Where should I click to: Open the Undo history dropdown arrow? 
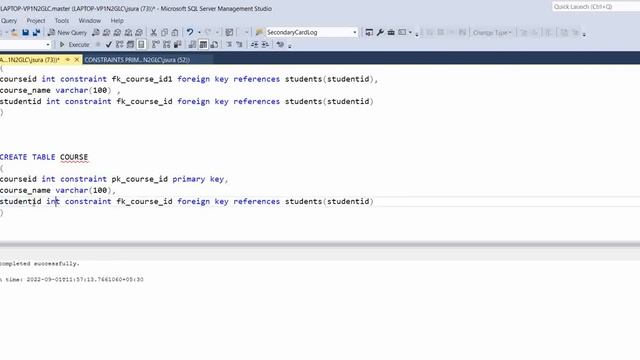(199, 33)
